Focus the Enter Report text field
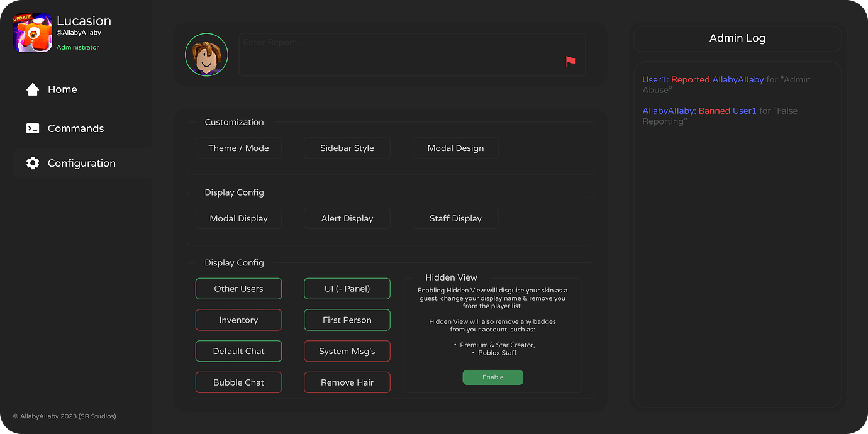This screenshot has width=868, height=434. click(x=412, y=55)
